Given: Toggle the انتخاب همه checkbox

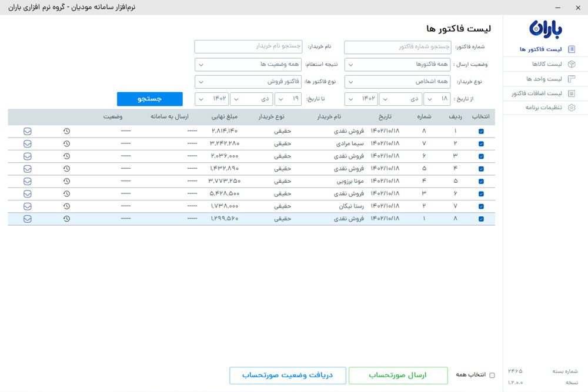Looking at the screenshot, I should (492, 375).
